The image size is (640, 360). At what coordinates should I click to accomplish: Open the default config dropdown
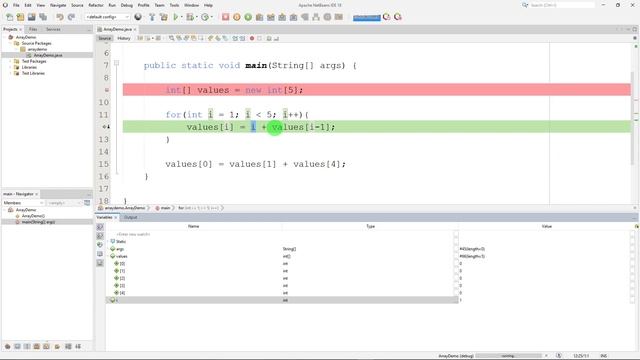pyautogui.click(x=107, y=17)
